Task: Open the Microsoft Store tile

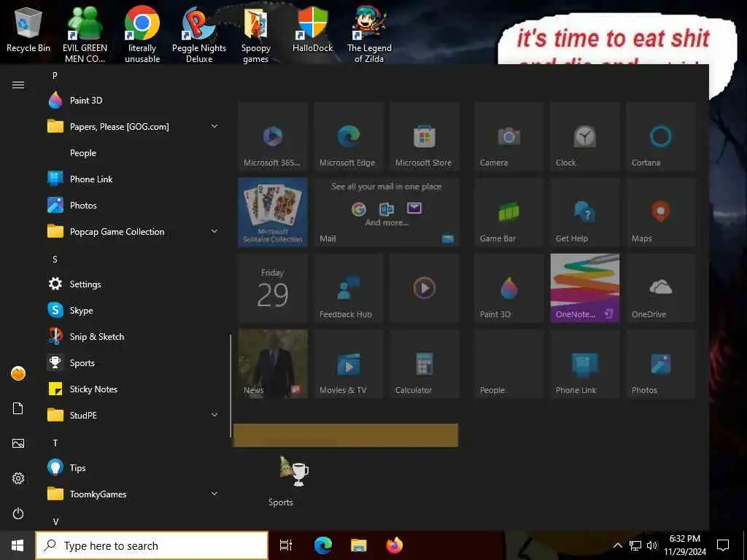Action: coord(425,136)
